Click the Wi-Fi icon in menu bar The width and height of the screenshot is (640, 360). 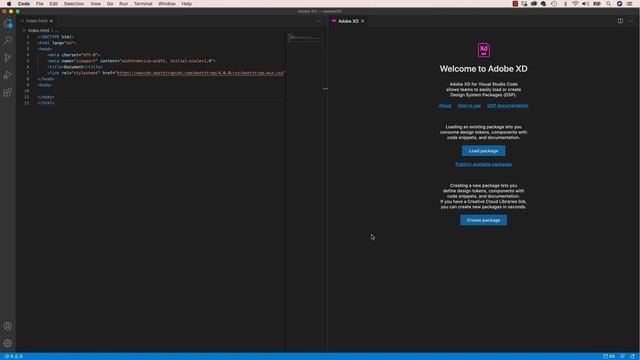(x=575, y=4)
